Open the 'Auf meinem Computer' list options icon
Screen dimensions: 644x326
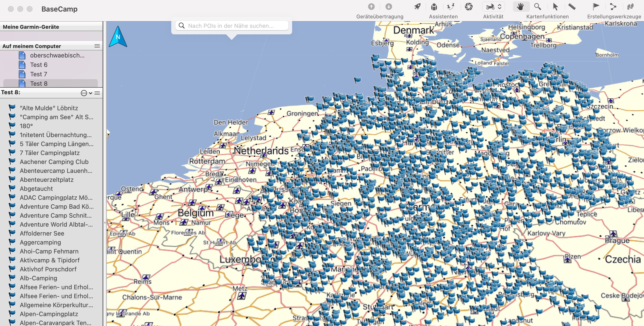coord(97,46)
